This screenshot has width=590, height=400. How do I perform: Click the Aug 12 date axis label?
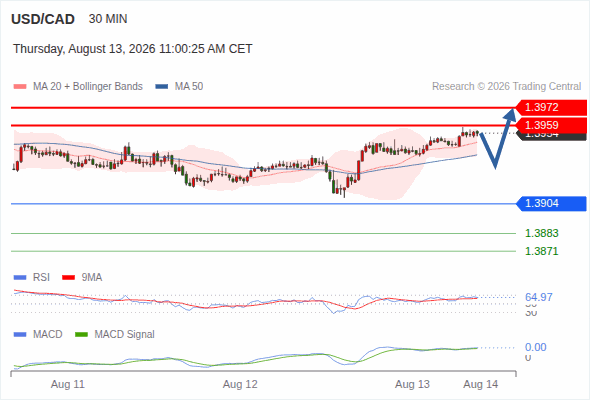pyautogui.click(x=240, y=384)
